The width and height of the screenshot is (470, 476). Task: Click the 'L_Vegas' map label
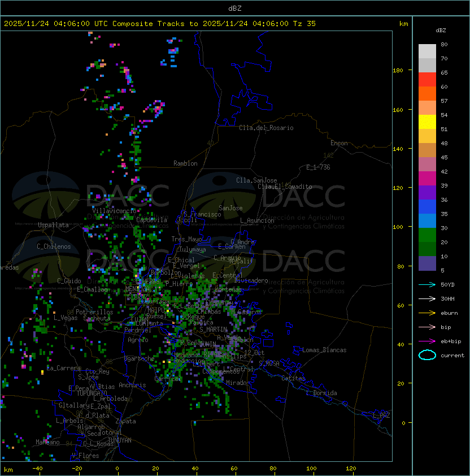pos(66,318)
